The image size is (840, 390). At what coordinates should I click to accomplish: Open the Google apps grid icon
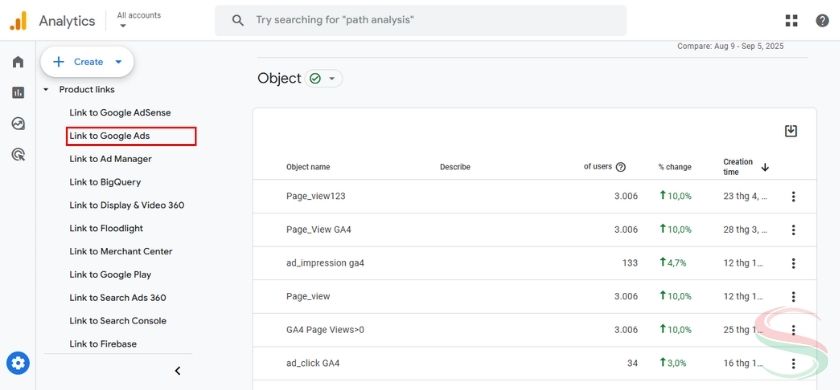pos(791,21)
